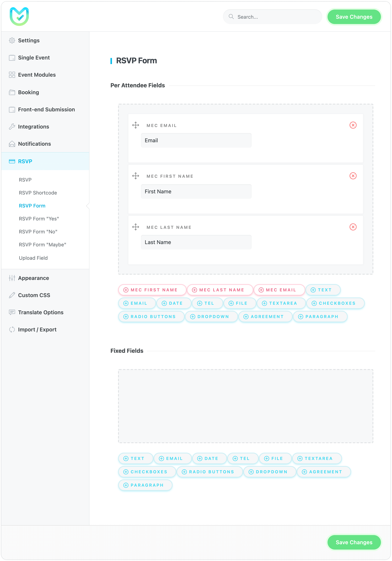Add a Checkboxes field to attendee fields
This screenshot has width=392, height=561.
point(335,303)
